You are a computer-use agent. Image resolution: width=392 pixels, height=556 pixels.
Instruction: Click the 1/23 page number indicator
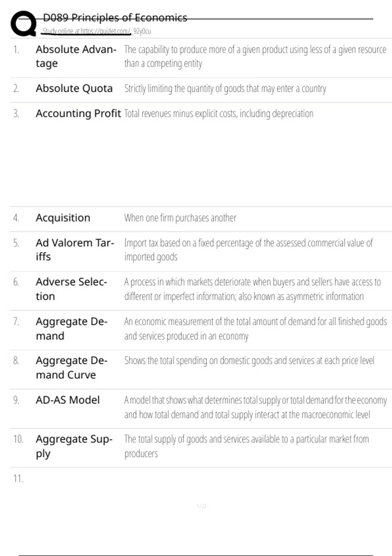click(202, 506)
